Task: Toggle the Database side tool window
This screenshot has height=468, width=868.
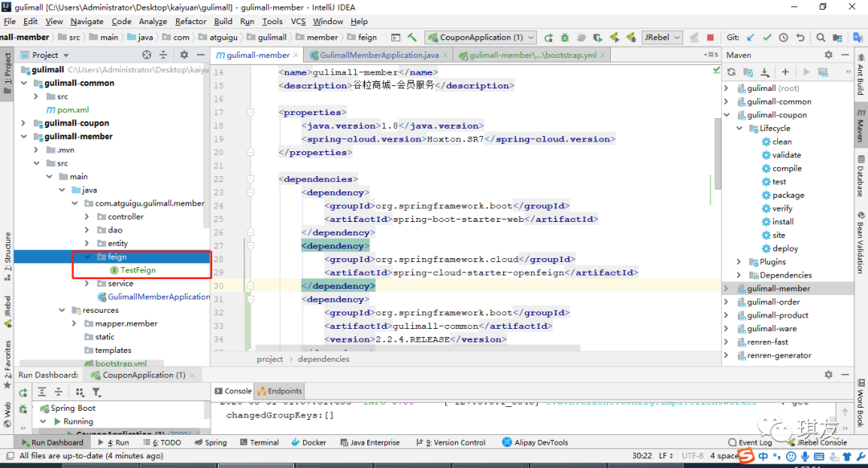Action: coord(860,176)
